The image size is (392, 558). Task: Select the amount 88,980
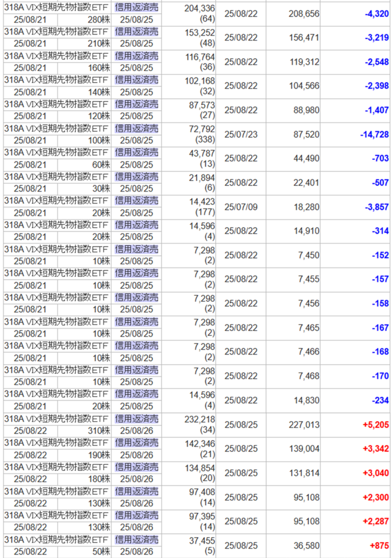(x=307, y=110)
